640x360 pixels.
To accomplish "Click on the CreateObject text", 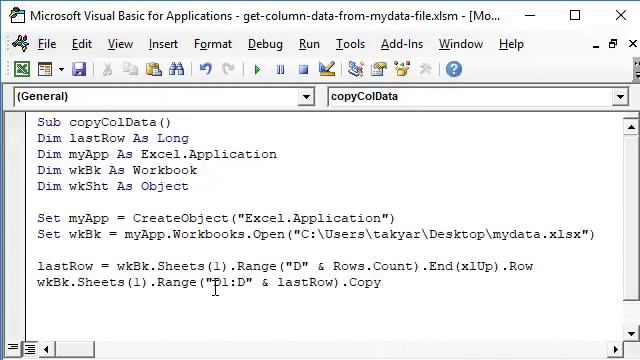I will pos(180,218).
